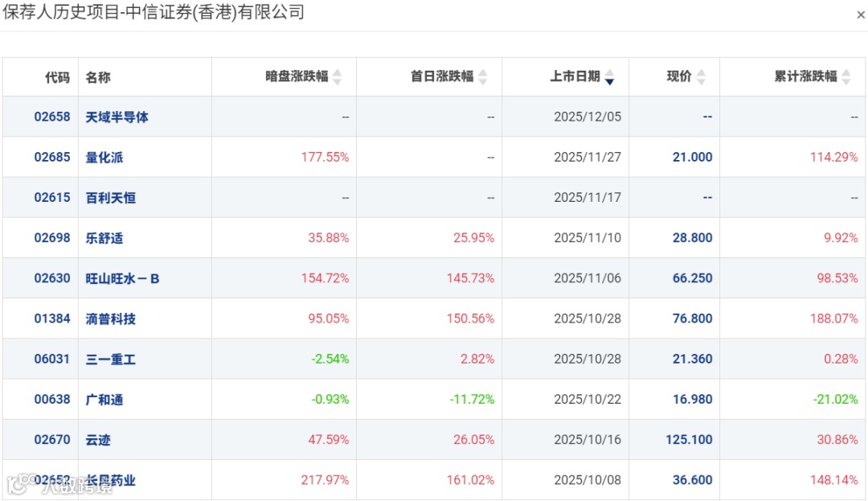868x501 pixels.
Task: Open 滴普科技 stock page
Action: (111, 319)
